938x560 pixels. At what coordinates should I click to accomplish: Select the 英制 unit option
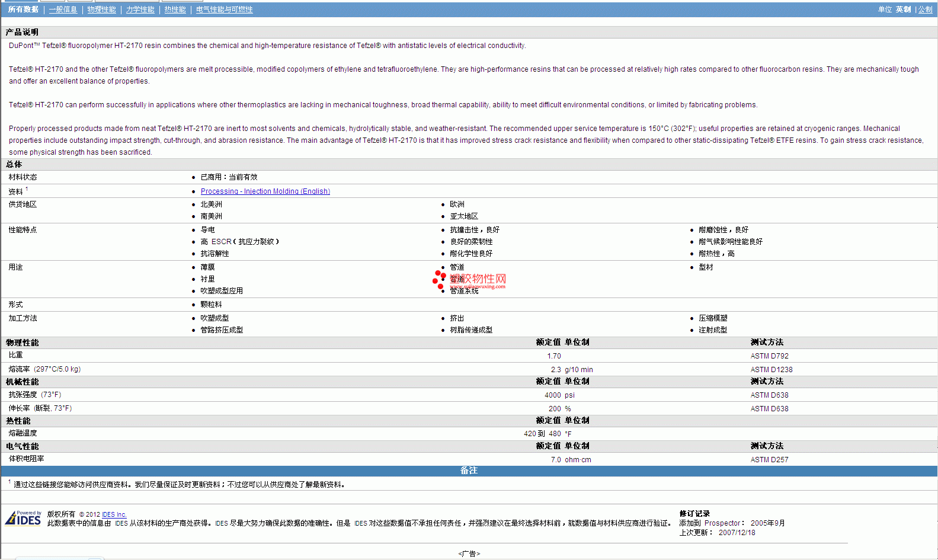(x=903, y=9)
